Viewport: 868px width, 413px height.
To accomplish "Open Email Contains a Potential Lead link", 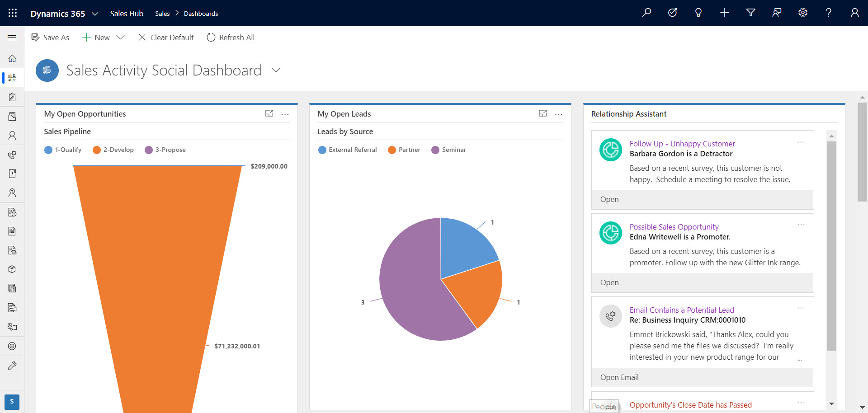I will [682, 310].
